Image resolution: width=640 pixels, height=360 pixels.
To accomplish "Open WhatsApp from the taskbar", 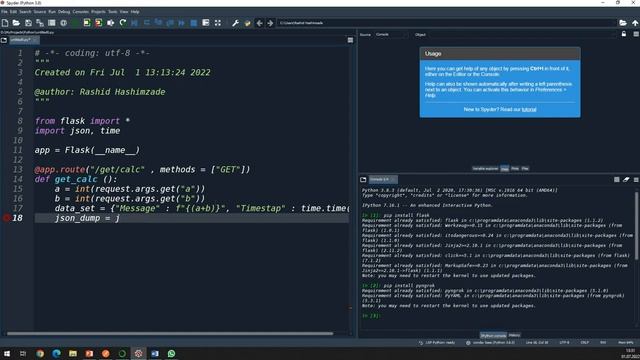I will tap(171, 353).
